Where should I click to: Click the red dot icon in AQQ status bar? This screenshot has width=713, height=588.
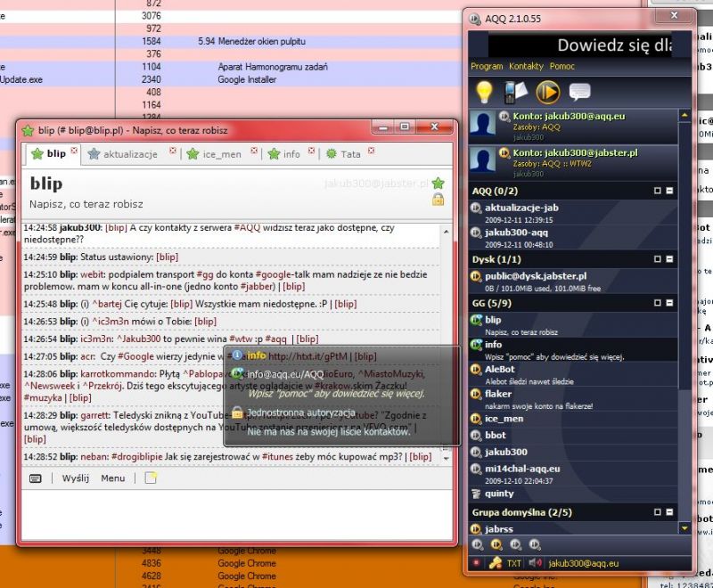[x=477, y=563]
